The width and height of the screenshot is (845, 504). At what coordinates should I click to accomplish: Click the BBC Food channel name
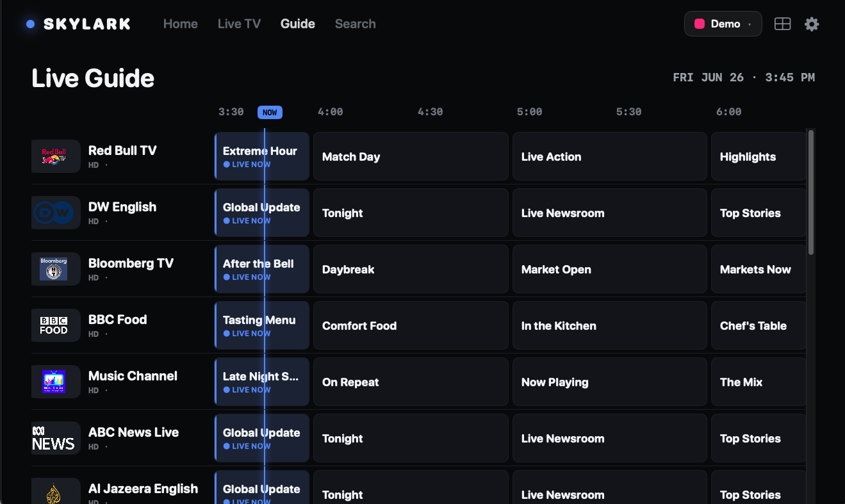(x=118, y=320)
